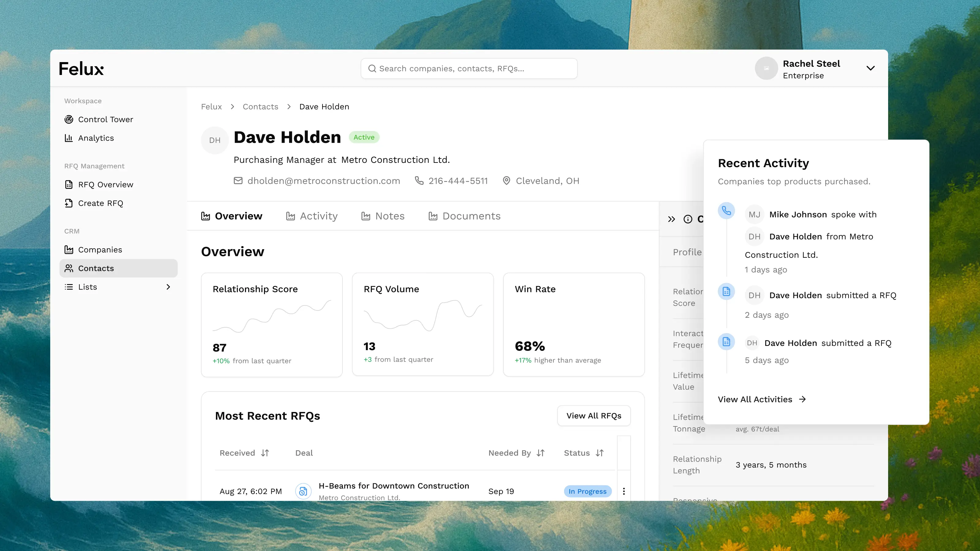Toggle sort on Needed By column
Image resolution: width=980 pixels, height=551 pixels.
pos(541,453)
